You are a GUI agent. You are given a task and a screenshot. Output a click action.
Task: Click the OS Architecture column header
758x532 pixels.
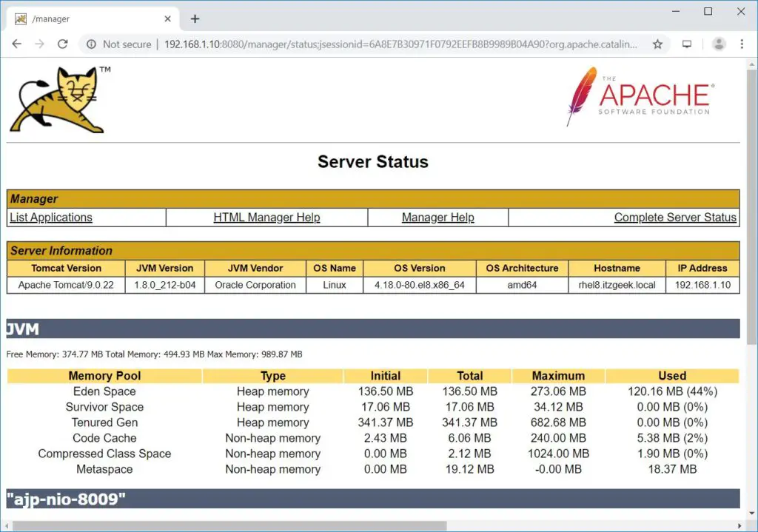pos(522,268)
